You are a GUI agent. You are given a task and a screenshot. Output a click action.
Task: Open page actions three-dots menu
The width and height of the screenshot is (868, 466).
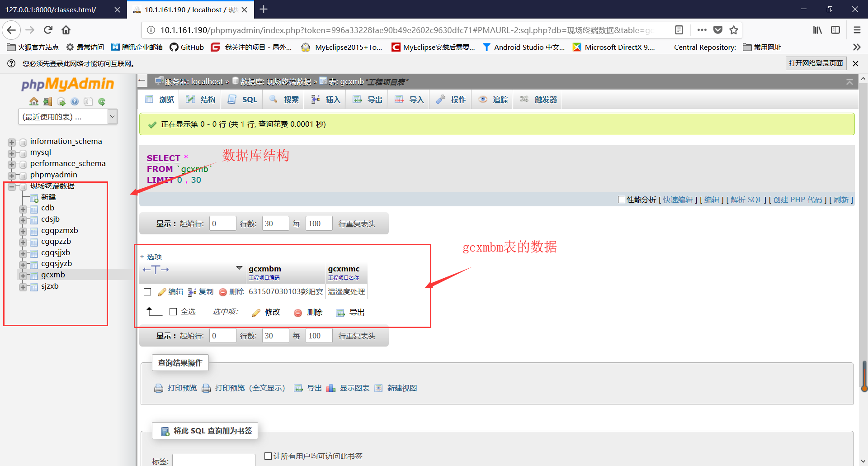click(x=702, y=30)
